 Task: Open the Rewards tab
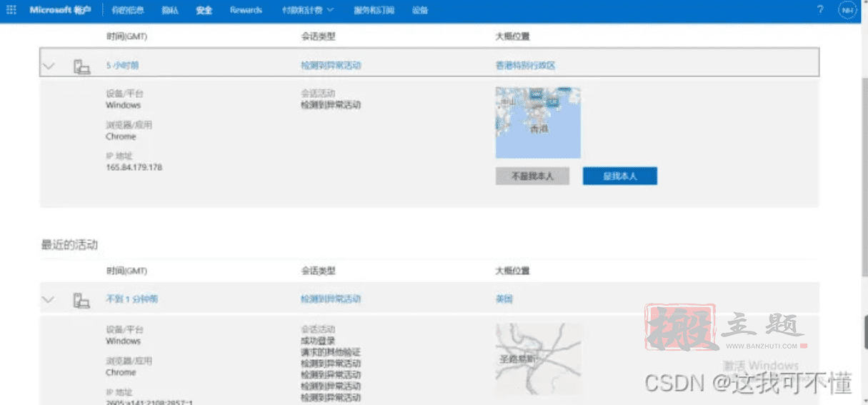click(x=246, y=10)
